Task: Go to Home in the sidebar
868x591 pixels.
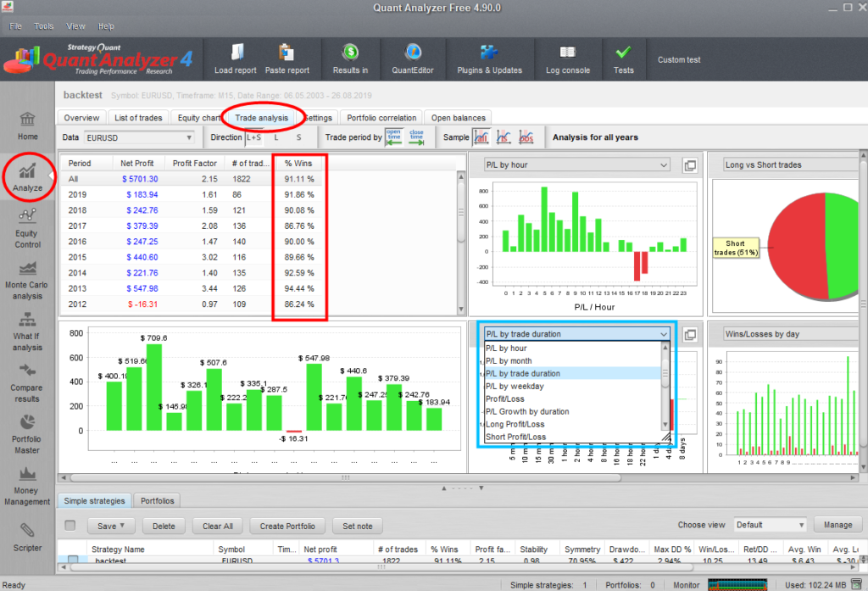Action: 27,125
